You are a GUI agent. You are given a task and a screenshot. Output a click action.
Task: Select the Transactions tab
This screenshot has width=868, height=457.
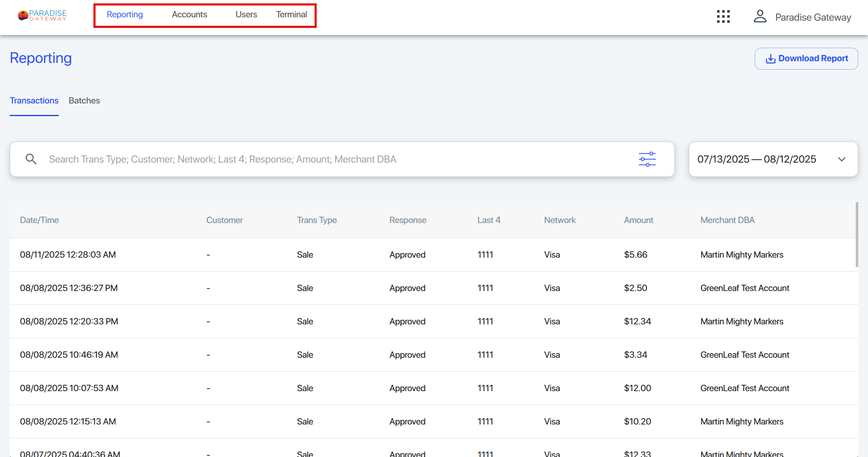[34, 101]
